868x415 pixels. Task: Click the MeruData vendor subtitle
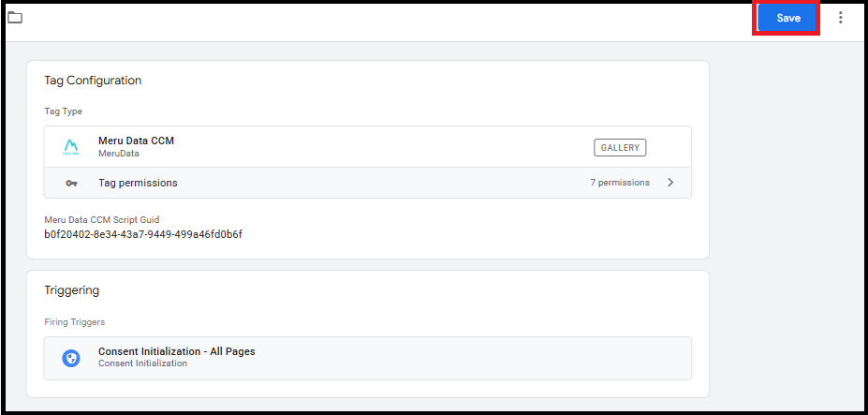click(119, 154)
